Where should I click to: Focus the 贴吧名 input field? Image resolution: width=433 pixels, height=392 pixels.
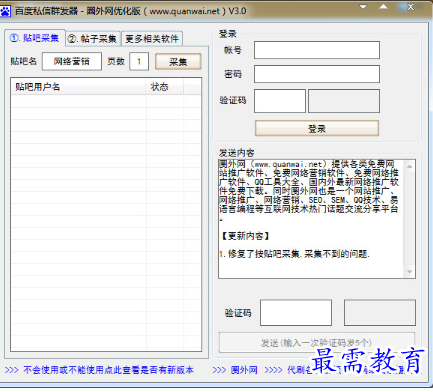(72, 61)
